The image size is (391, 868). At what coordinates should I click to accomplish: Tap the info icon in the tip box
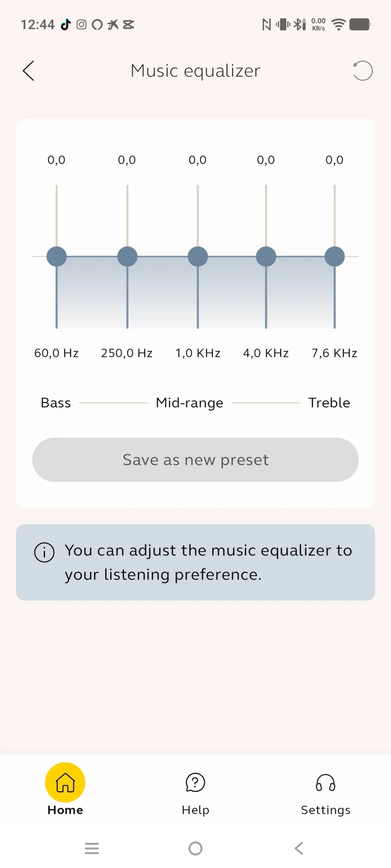click(x=44, y=552)
